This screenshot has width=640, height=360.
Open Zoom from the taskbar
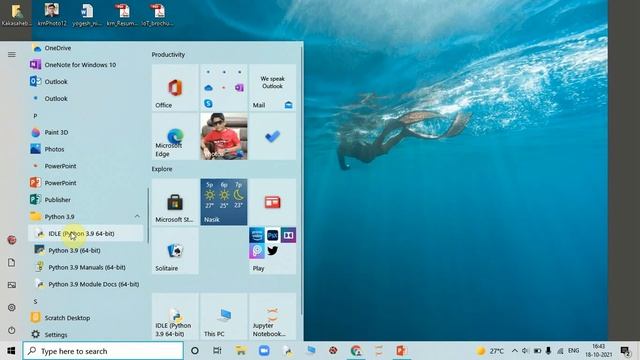[x=264, y=351]
